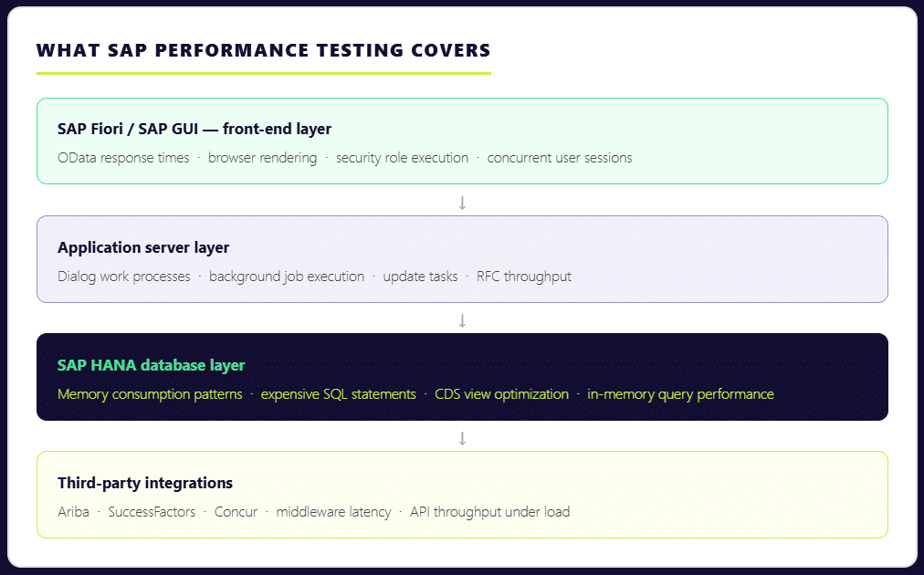The image size is (924, 575).
Task: Click 'concurrent user sessions' item
Action: coord(559,158)
